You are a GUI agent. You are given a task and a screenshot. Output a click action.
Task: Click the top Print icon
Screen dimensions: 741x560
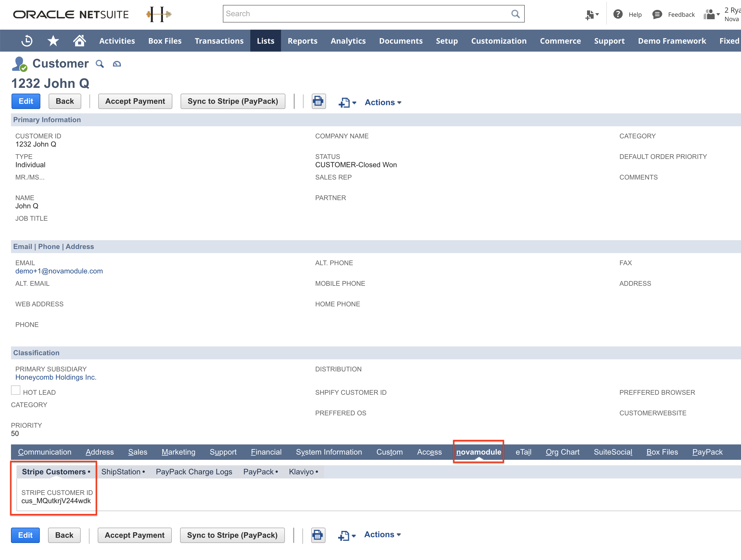point(318,101)
